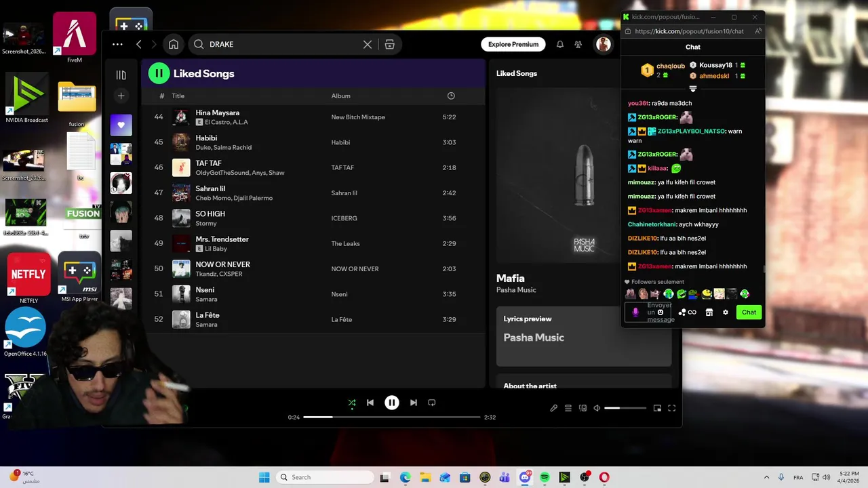Click the Mrs. Trendsetter album cover
Image resolution: width=868 pixels, height=488 pixels.
[181, 243]
